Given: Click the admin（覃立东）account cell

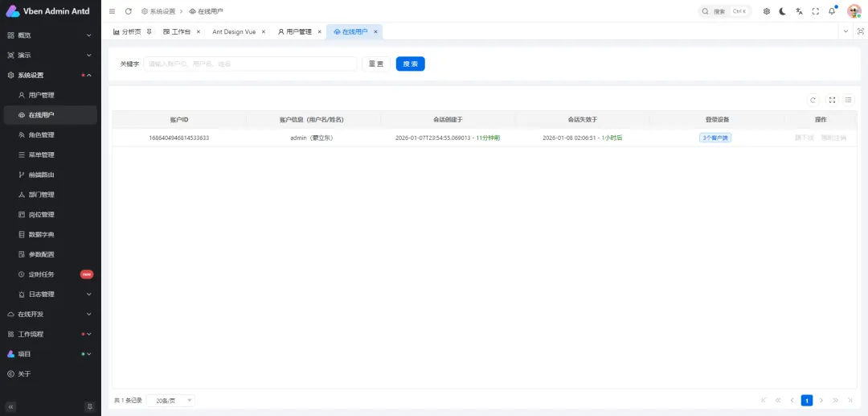Looking at the screenshot, I should [x=312, y=138].
